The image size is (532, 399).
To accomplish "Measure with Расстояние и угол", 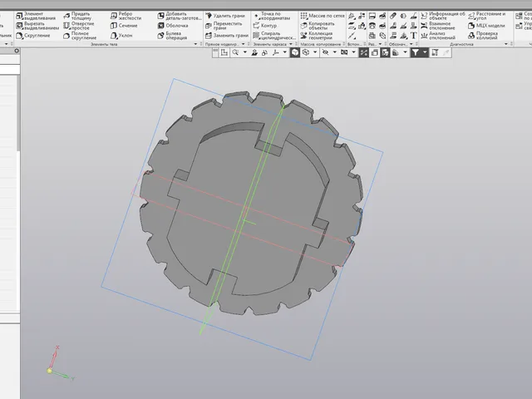I will (487, 16).
